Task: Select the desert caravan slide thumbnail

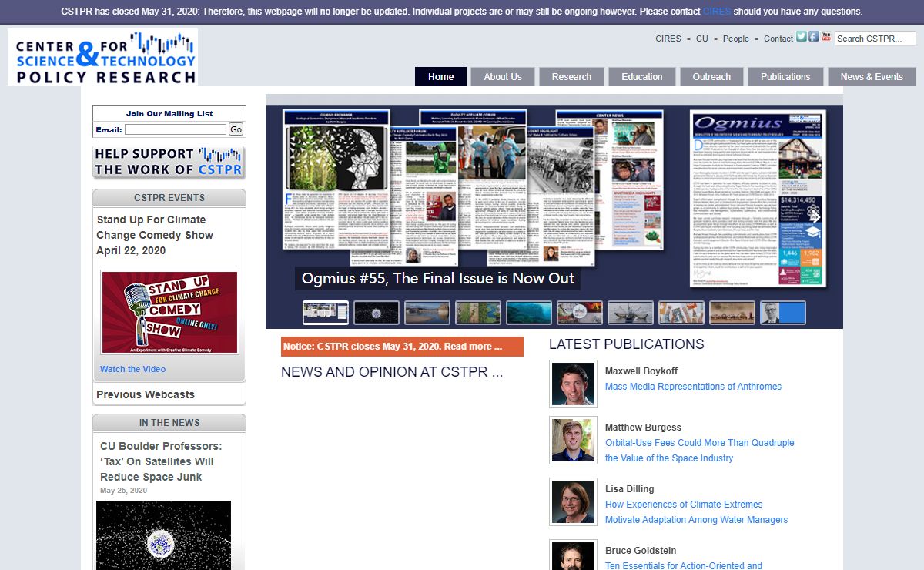Action: pyautogui.click(x=732, y=313)
